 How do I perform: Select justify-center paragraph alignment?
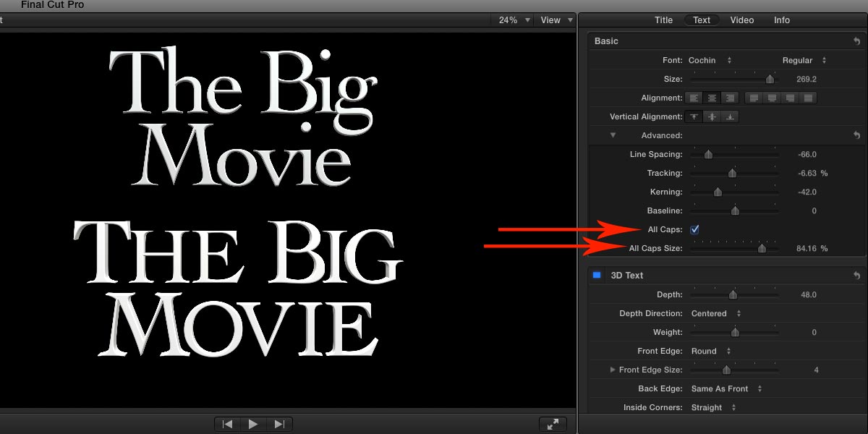tap(772, 98)
